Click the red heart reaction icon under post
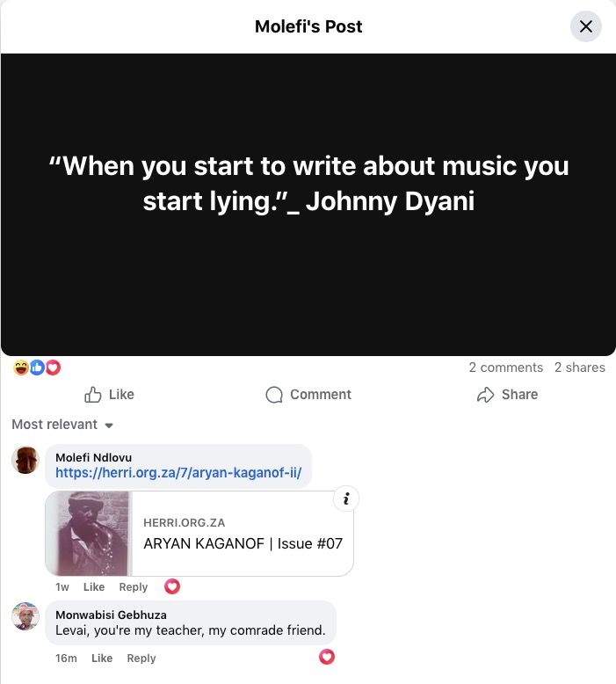The width and height of the screenshot is (616, 684). (53, 367)
